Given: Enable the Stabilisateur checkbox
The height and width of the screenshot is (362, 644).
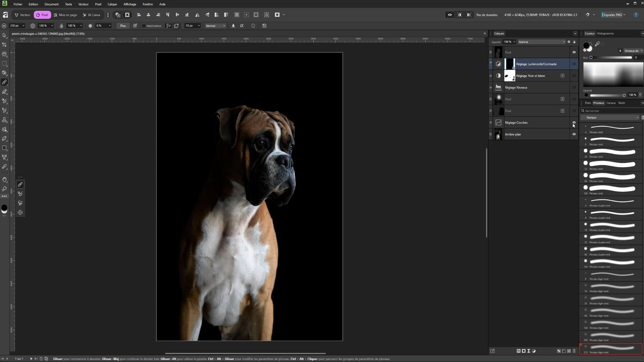Looking at the screenshot, I should click(x=144, y=26).
